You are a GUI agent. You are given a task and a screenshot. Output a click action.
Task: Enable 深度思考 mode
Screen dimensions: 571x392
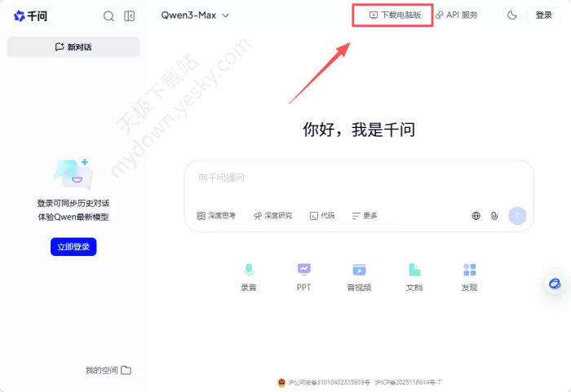pos(216,216)
